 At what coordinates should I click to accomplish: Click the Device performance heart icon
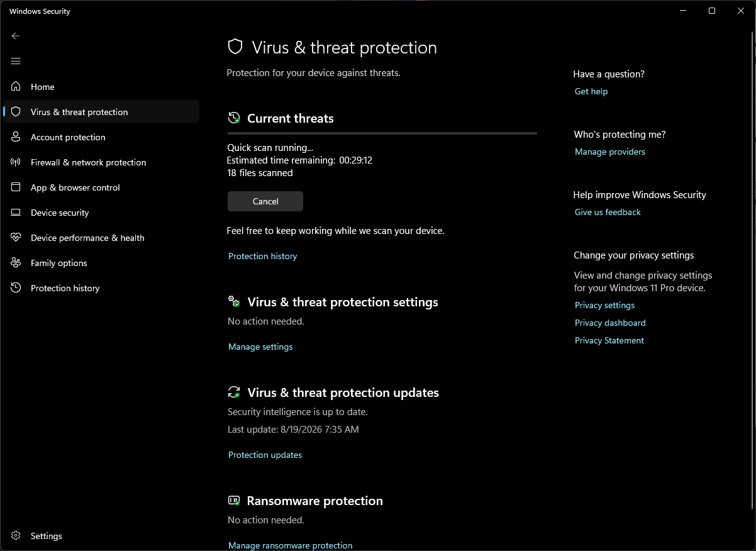click(16, 237)
